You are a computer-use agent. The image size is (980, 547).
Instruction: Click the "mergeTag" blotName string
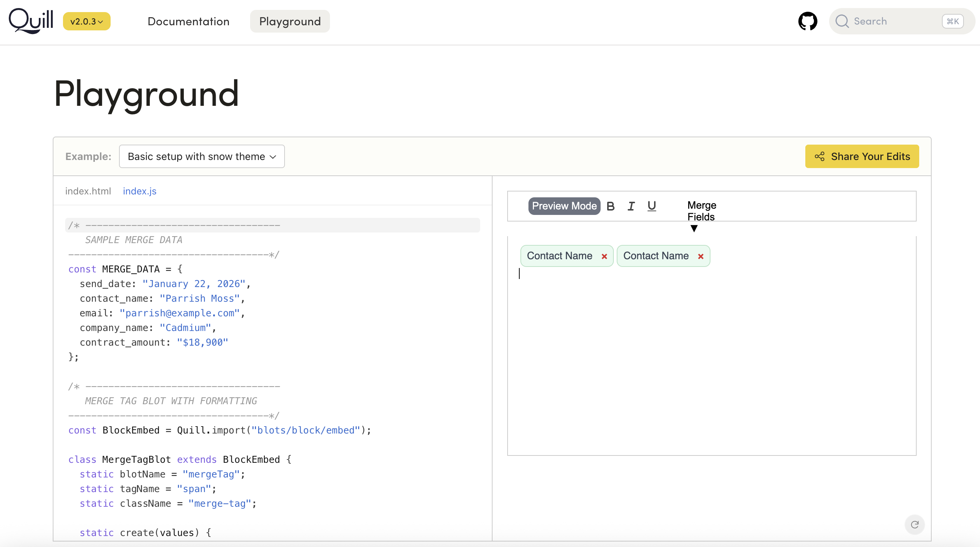211,474
